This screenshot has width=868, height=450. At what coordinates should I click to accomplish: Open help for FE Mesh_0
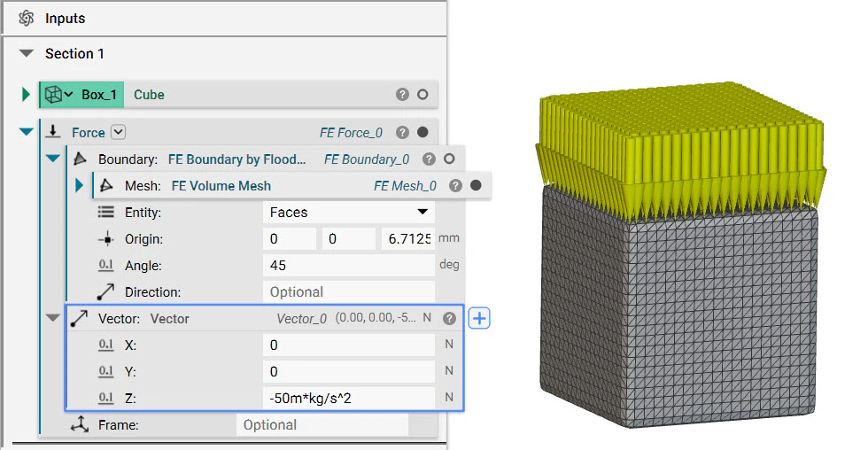point(455,186)
